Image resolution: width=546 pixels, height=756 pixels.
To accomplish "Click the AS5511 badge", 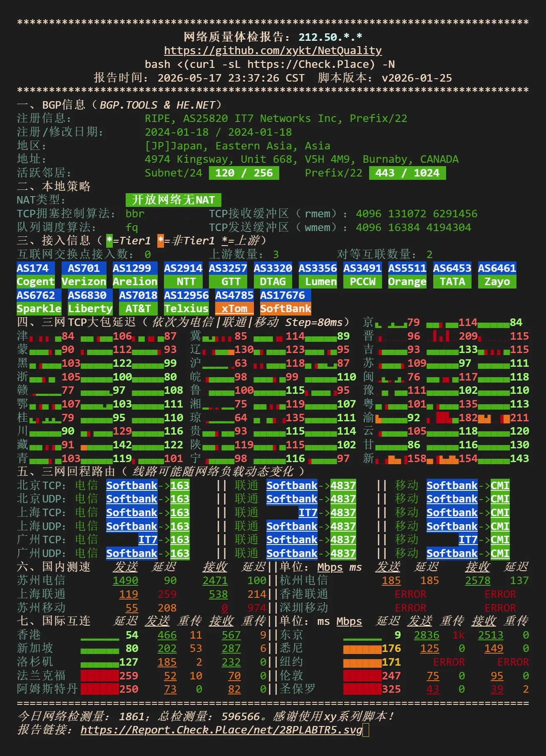I will (x=407, y=268).
